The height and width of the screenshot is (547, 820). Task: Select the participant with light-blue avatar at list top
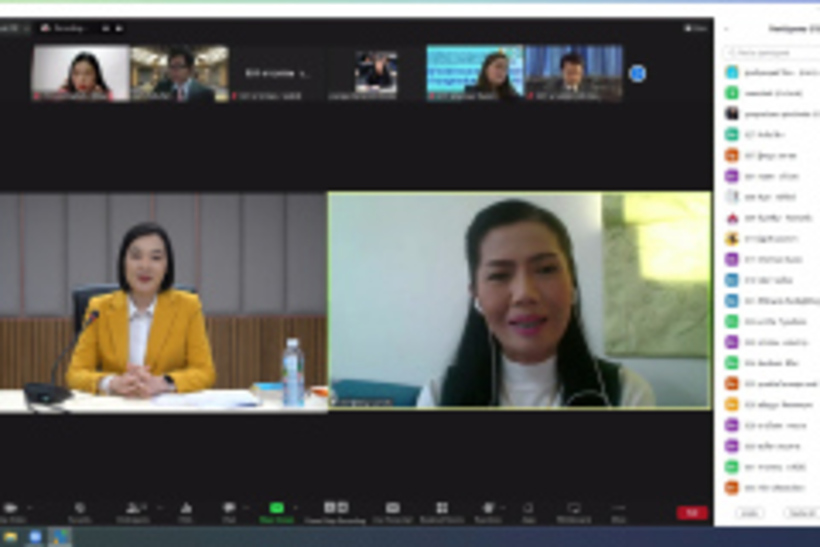(772, 72)
